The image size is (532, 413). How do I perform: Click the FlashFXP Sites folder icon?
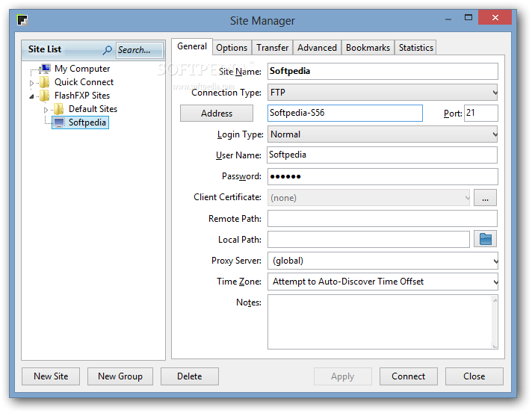[44, 96]
